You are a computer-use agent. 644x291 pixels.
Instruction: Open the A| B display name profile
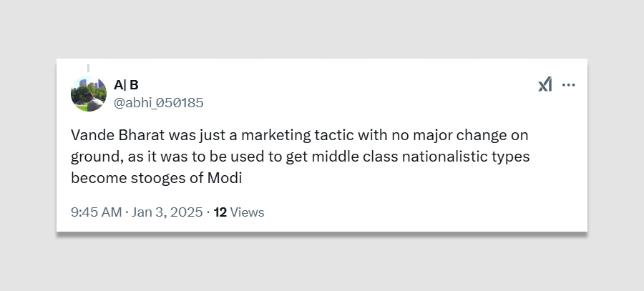coord(126,85)
